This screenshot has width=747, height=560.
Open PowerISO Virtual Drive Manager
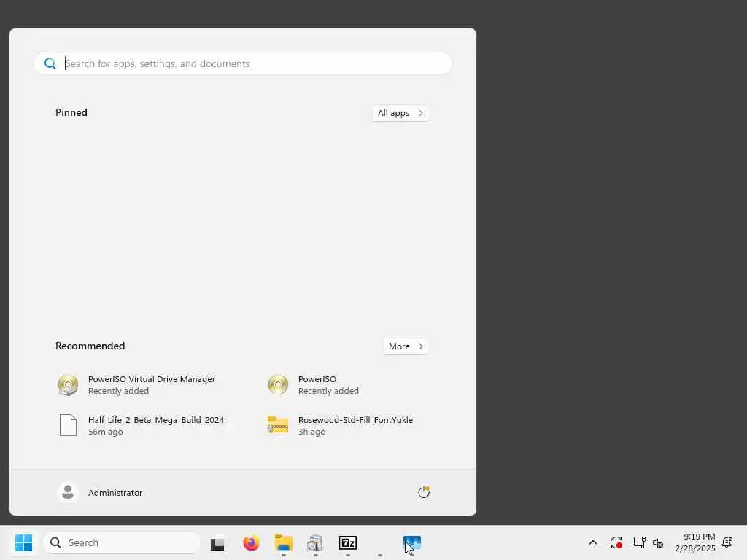(x=137, y=385)
